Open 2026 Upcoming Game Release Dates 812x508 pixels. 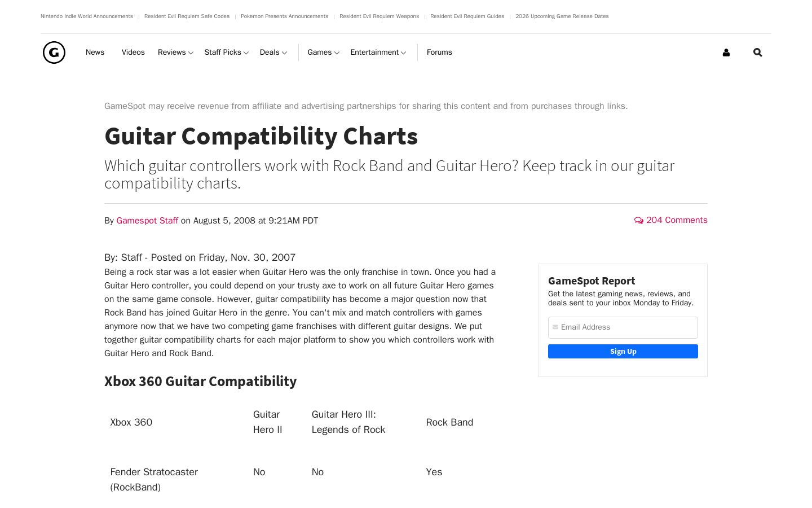(x=562, y=16)
